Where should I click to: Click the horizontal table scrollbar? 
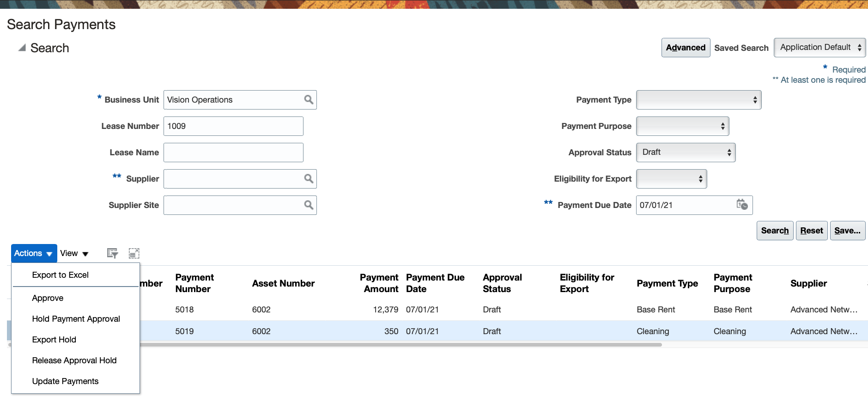(x=401, y=345)
